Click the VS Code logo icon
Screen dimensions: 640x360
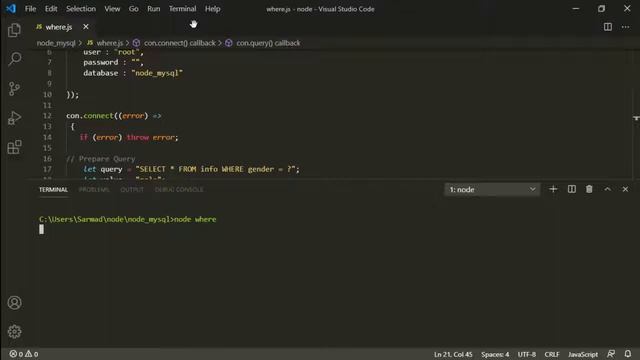pyautogui.click(x=11, y=9)
